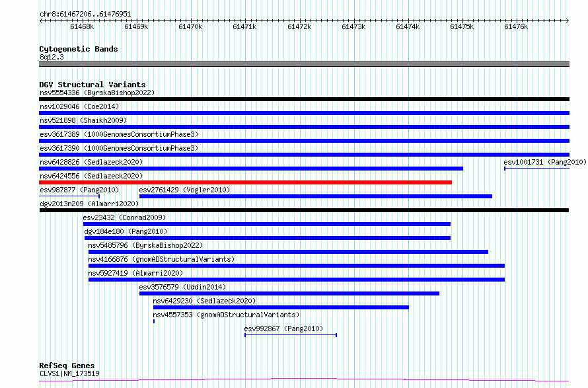Screen dimensions: 588x388
Task: Click the esv1001731 (Pang2010) label
Action: tap(545, 162)
